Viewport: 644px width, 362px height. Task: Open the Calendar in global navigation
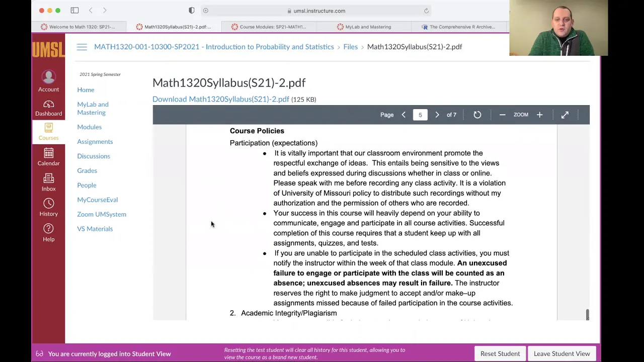click(48, 157)
